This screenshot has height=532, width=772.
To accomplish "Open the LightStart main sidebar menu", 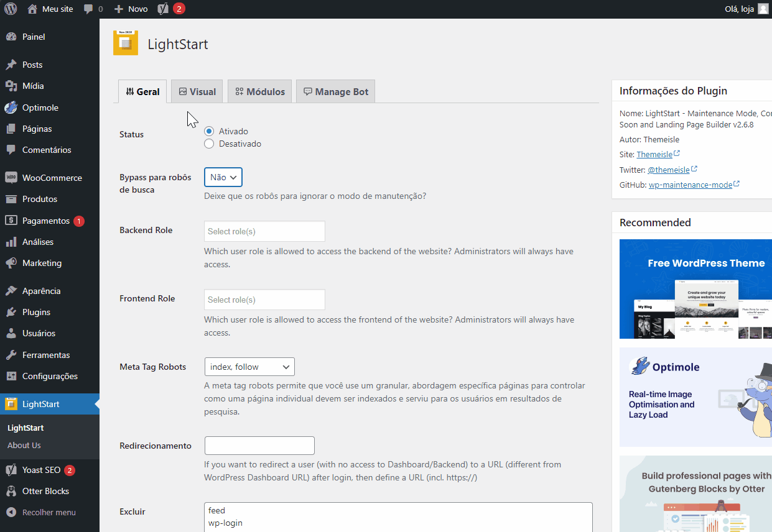I will tap(50, 404).
